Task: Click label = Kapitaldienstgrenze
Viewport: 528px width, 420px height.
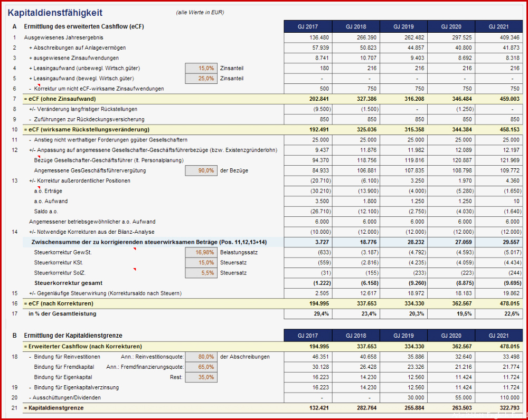Action: [53, 408]
